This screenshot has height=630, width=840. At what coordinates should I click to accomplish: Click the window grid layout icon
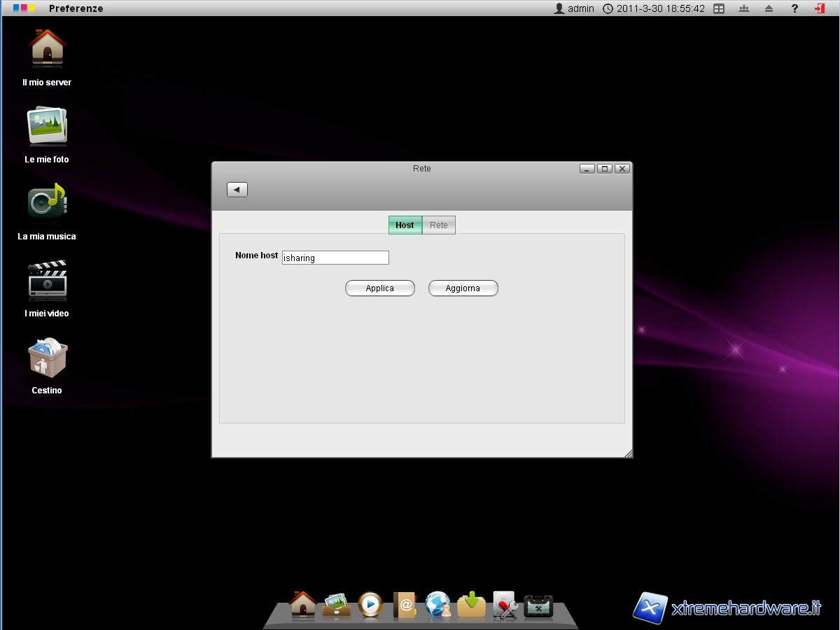point(719,8)
